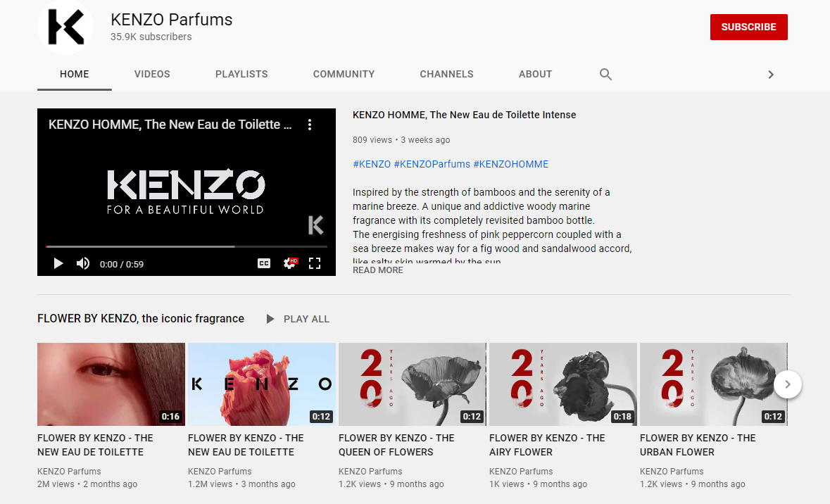This screenshot has height=504, width=830.
Task: Expand the description with READ MORE
Action: click(377, 270)
